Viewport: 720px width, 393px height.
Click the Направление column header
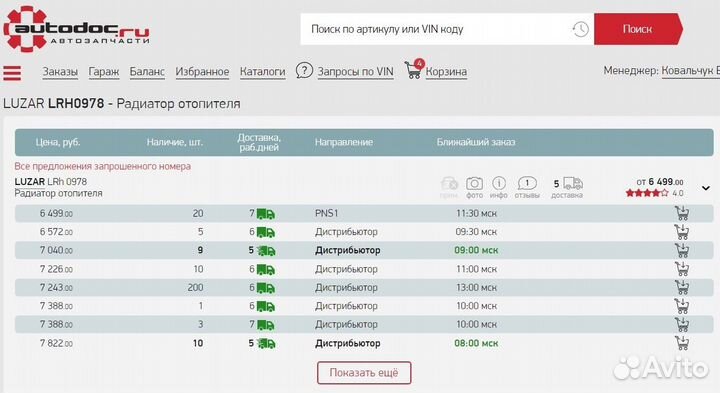344,142
